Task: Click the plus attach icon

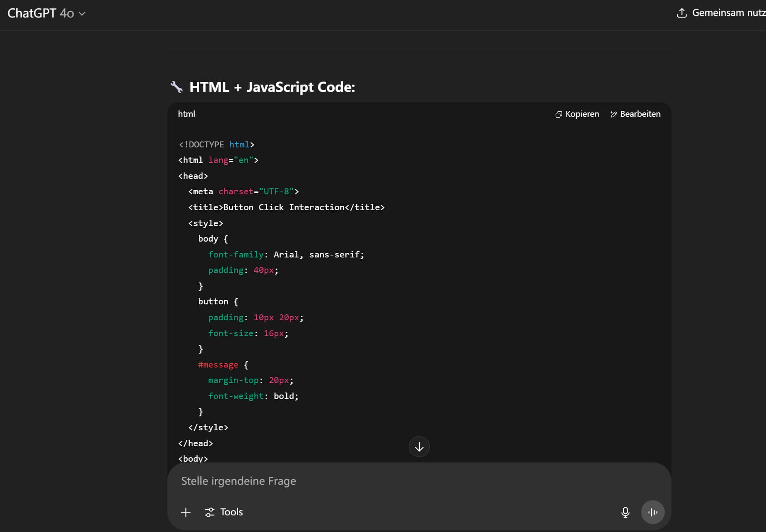Action: tap(186, 512)
